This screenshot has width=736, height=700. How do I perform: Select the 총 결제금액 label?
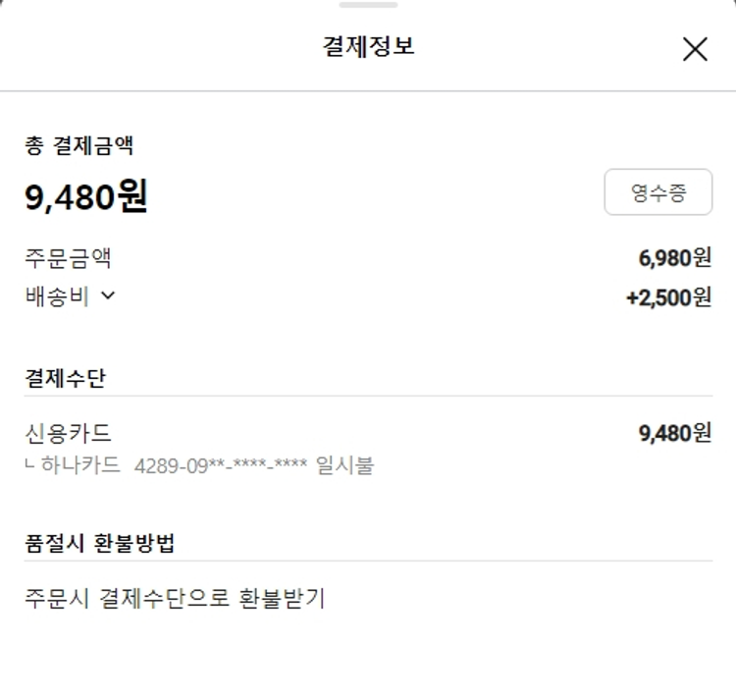79,146
